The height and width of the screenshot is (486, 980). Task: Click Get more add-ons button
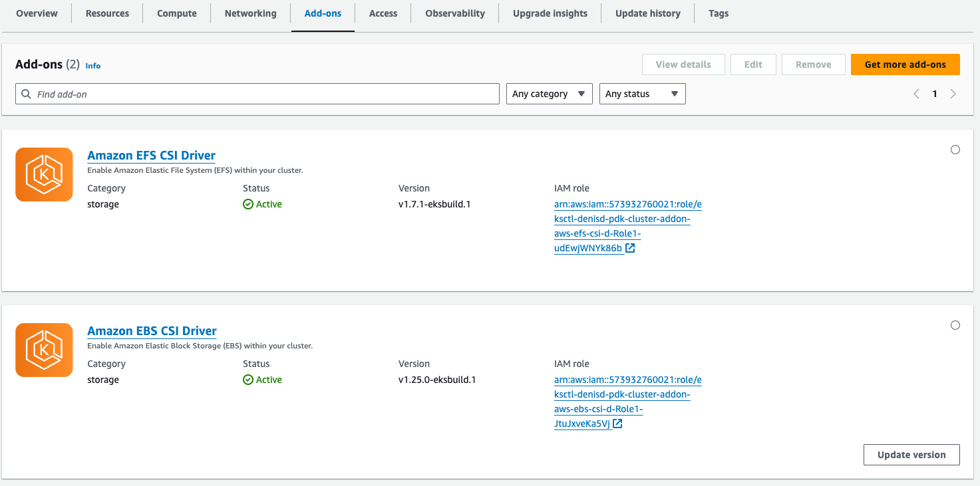(x=905, y=64)
